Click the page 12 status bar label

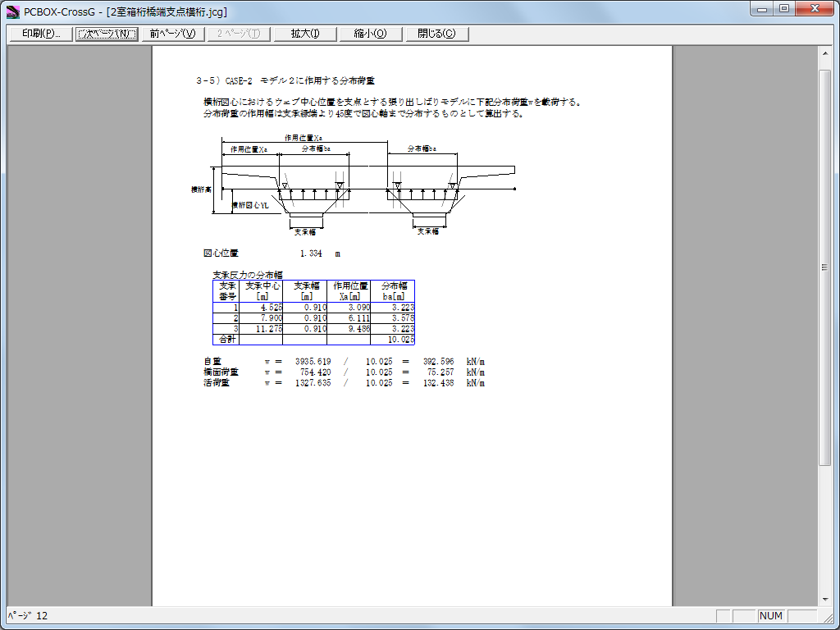pos(28,616)
